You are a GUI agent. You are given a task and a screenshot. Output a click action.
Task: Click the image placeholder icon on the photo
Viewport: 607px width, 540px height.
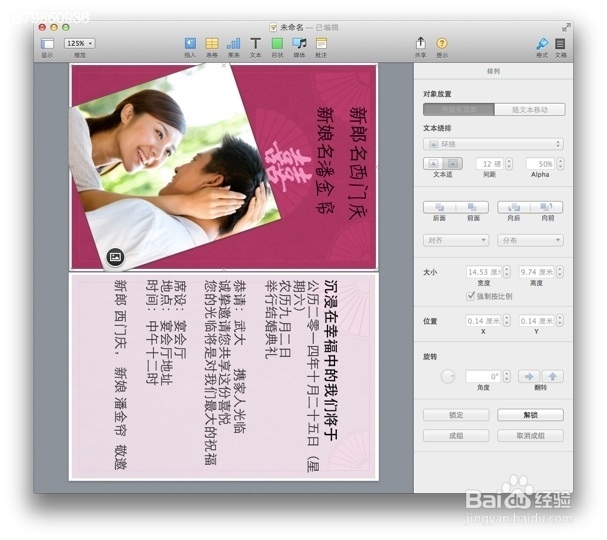pos(115,257)
